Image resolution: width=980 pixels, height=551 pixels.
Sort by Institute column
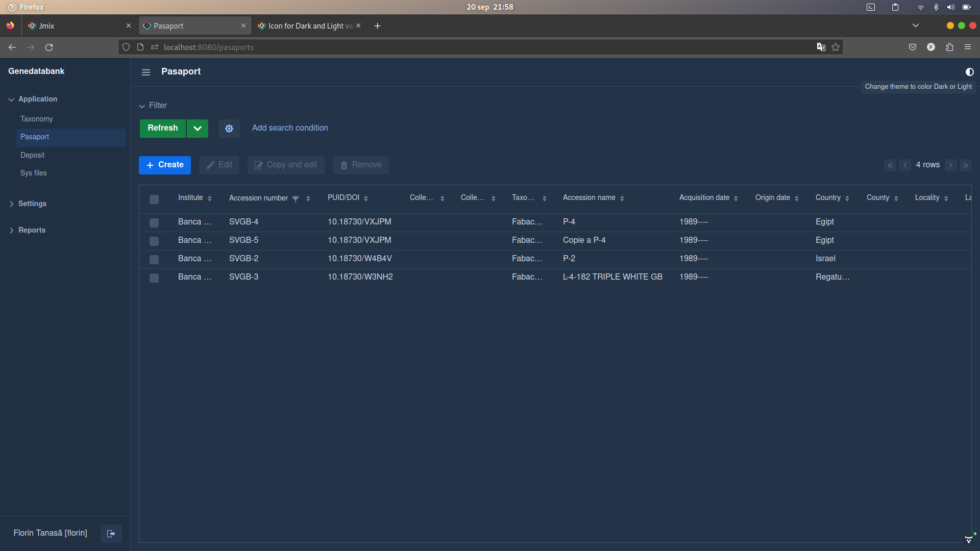click(x=210, y=198)
